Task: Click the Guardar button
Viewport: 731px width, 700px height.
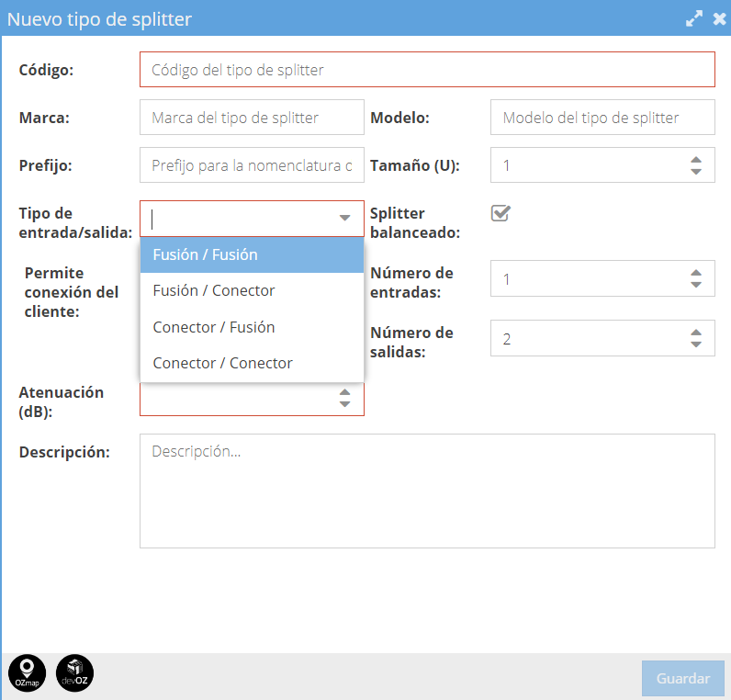Action: tap(683, 678)
